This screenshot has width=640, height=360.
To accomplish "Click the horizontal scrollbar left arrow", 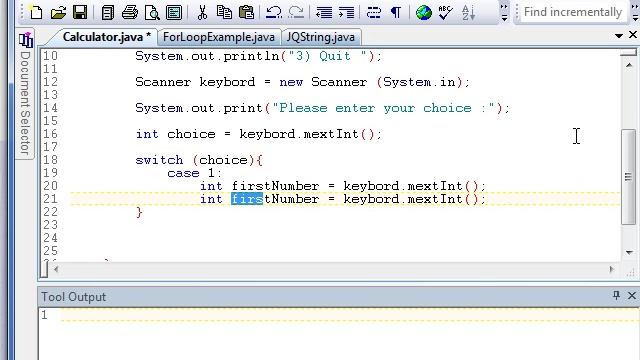I will tap(56, 269).
